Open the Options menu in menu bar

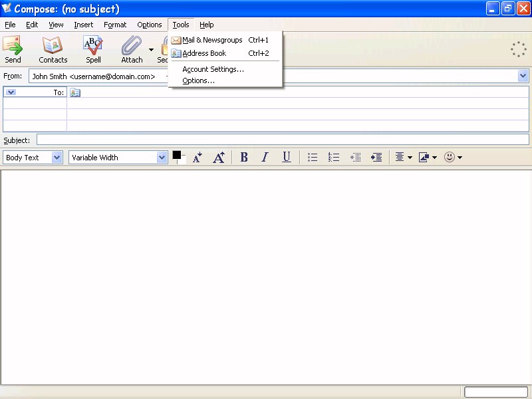click(x=149, y=25)
